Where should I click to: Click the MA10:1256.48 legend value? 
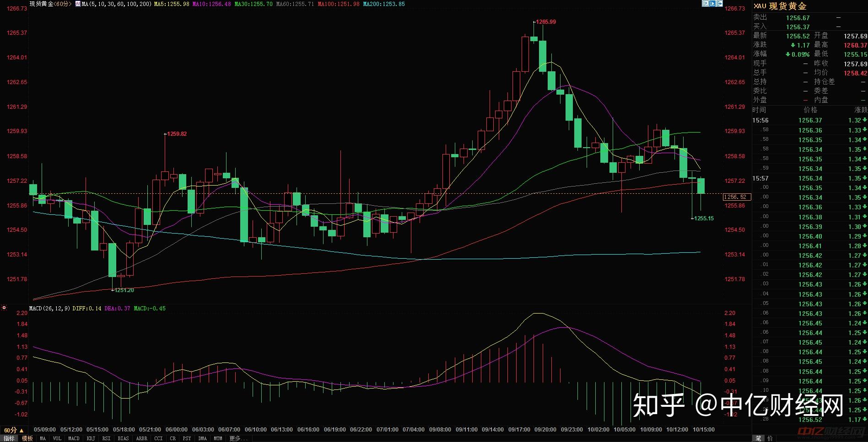click(211, 4)
